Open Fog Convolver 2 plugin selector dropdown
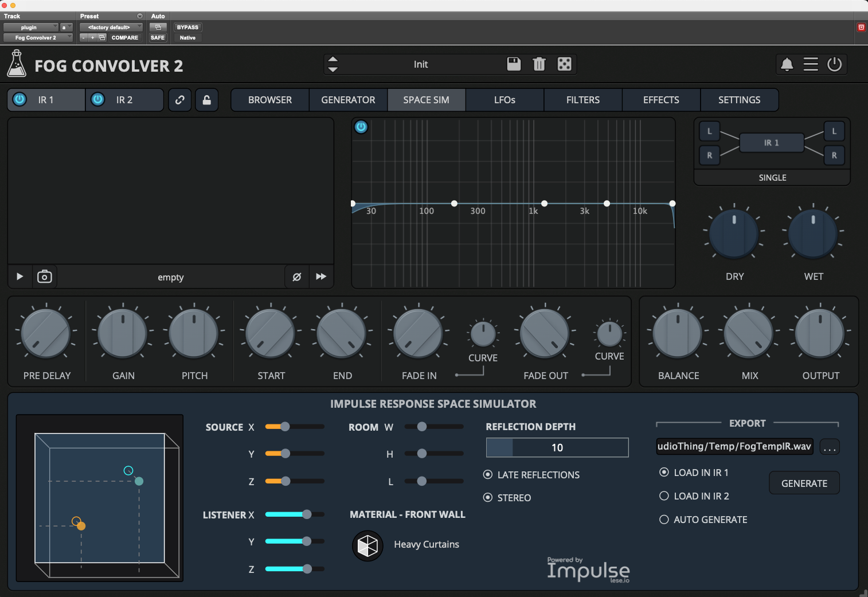This screenshot has width=868, height=597. click(x=38, y=37)
